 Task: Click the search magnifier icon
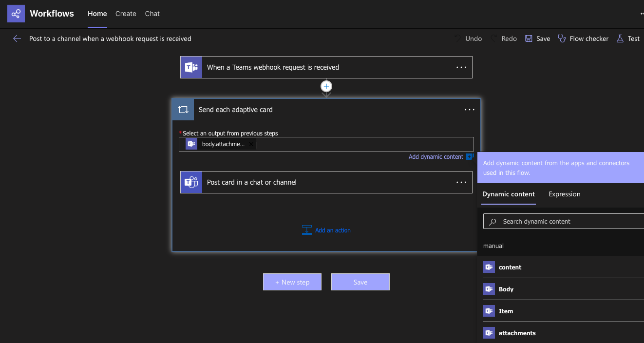click(x=493, y=222)
